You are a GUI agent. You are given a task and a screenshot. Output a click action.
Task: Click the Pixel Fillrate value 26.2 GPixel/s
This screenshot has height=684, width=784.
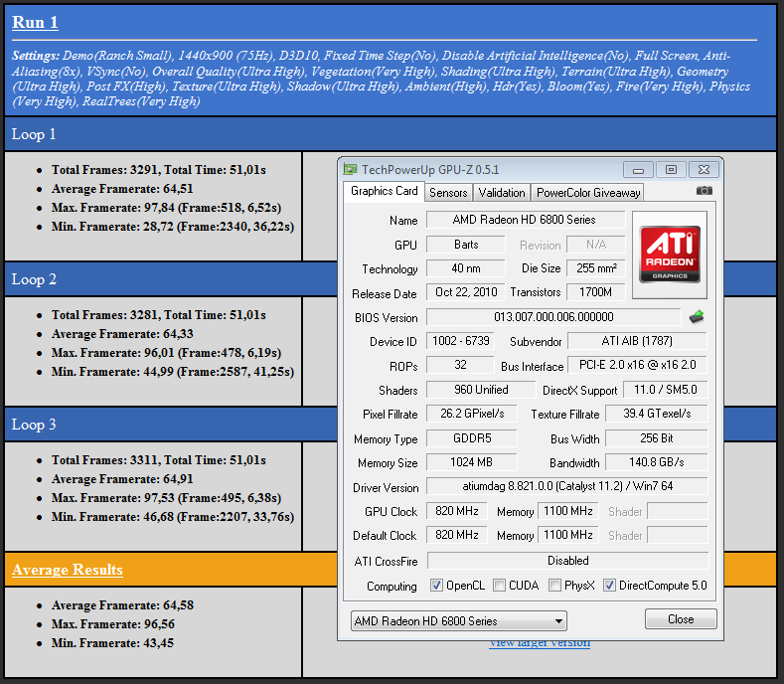(x=472, y=414)
